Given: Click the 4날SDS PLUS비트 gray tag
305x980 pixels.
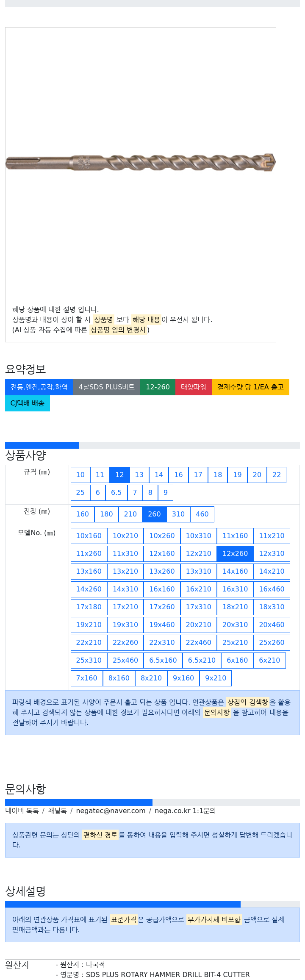Looking at the screenshot, I should tap(107, 387).
